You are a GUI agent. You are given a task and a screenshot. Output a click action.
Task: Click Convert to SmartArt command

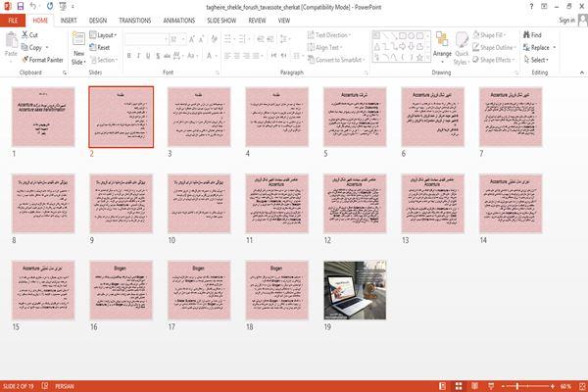[x=335, y=60]
